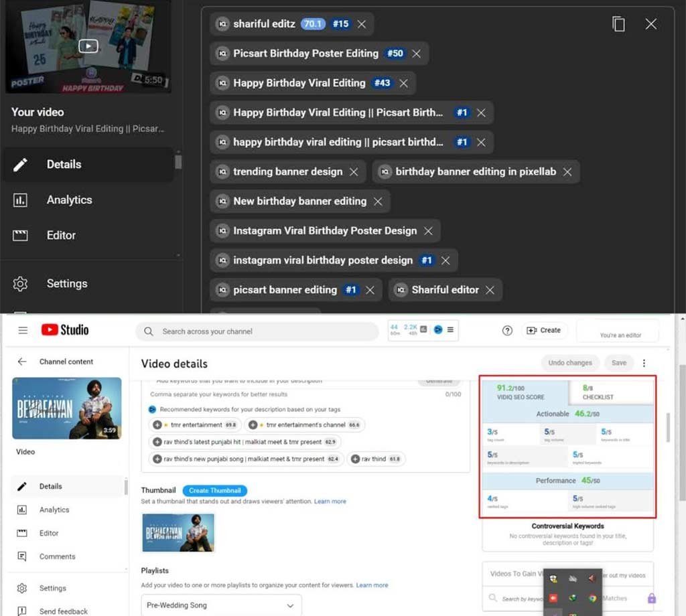Image resolution: width=686 pixels, height=616 pixels.
Task: Open Details in the light-theme sidebar
Action: [67, 486]
